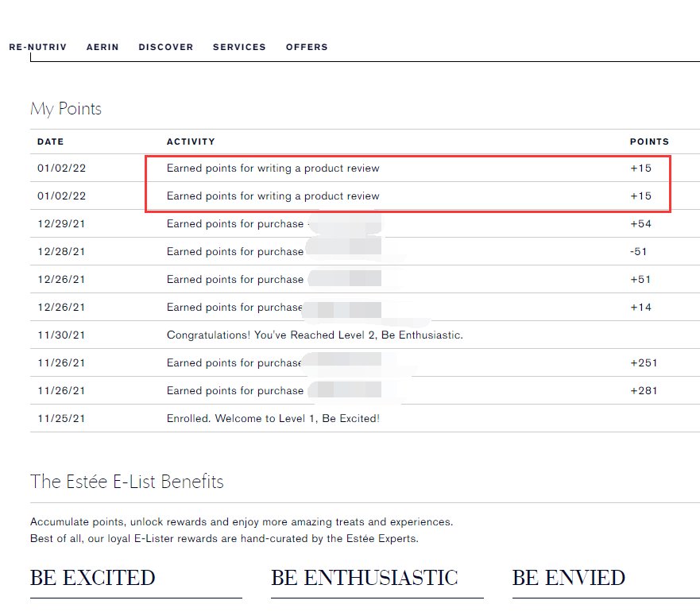Click the +251 points value

click(644, 362)
